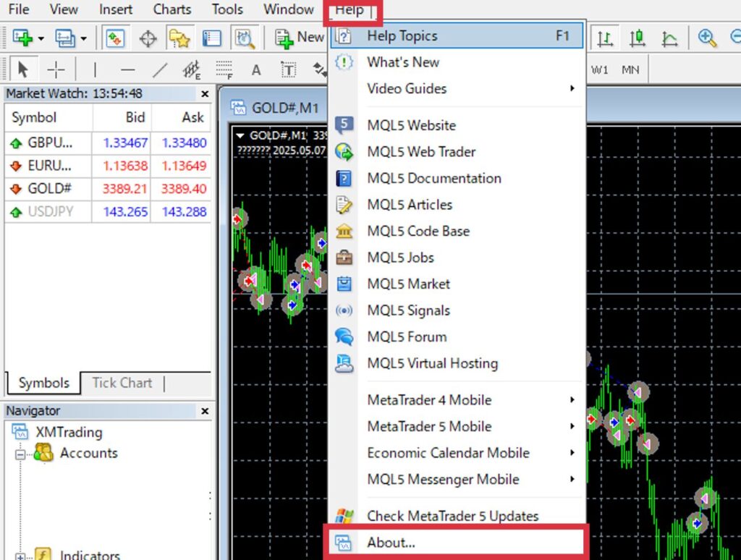This screenshot has height=560, width=741.
Task: Select the vertical line tool
Action: pyautogui.click(x=95, y=70)
